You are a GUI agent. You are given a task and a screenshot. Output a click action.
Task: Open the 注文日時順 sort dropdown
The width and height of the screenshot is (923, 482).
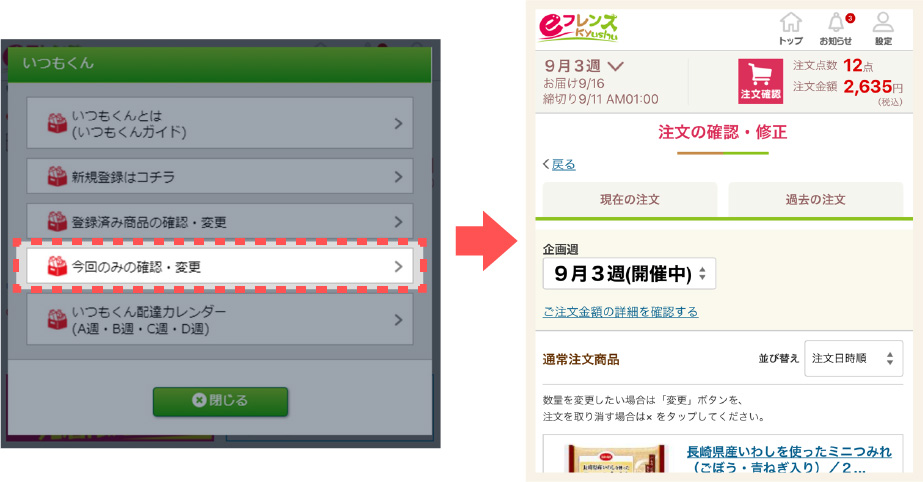pos(854,358)
